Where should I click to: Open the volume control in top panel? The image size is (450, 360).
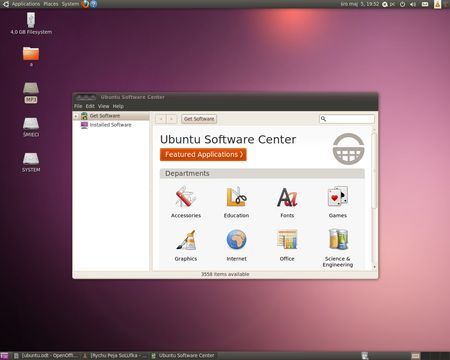pos(413,4)
